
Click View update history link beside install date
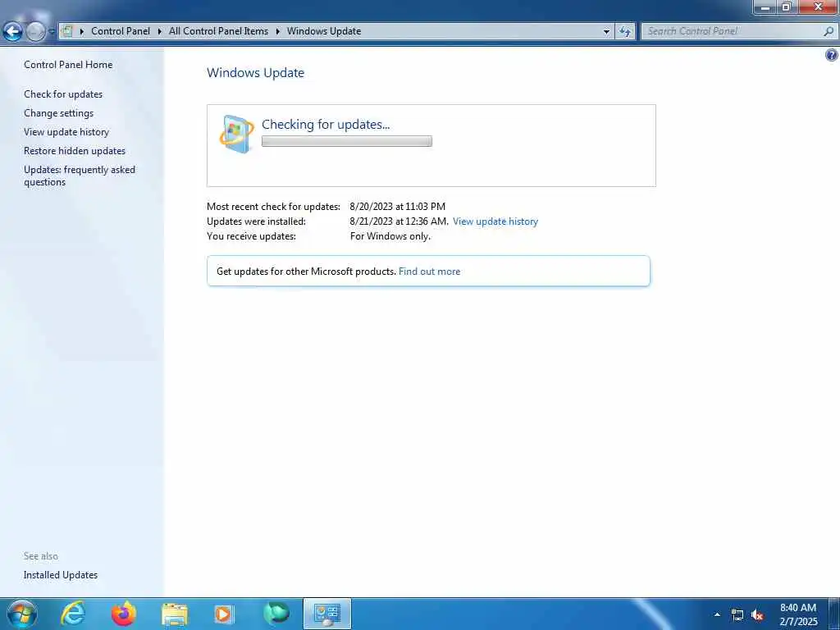click(495, 221)
